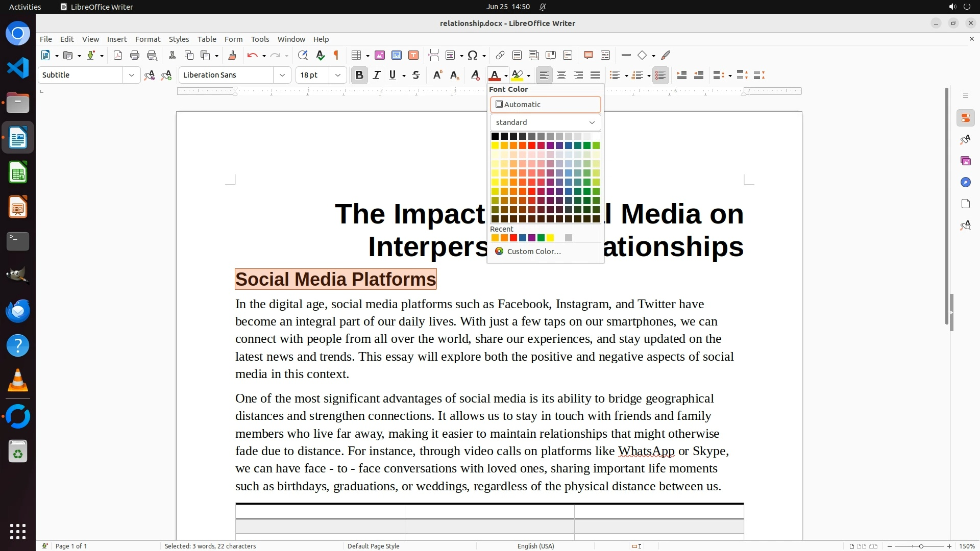
Task: Pick the black swatch in the palette
Action: click(x=495, y=136)
